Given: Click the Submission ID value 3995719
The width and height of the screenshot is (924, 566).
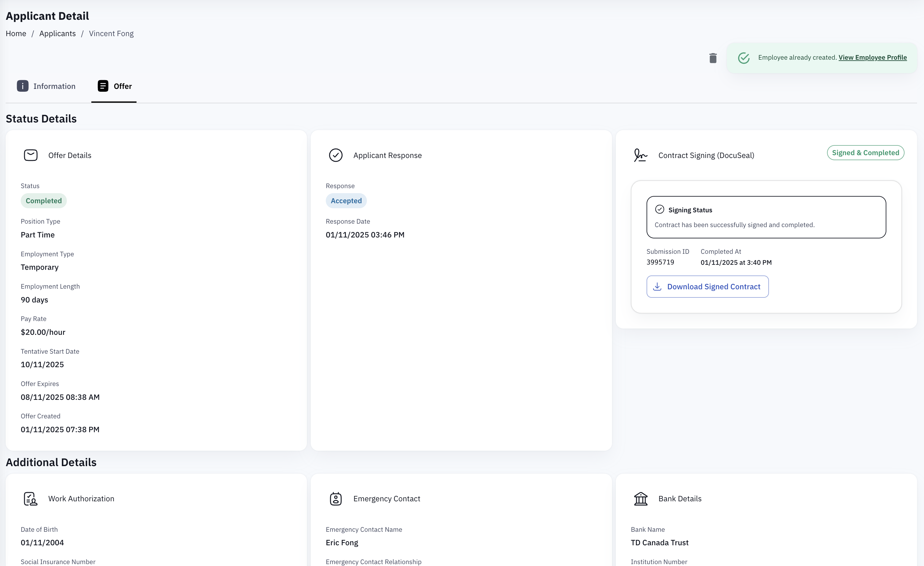Looking at the screenshot, I should coord(660,262).
